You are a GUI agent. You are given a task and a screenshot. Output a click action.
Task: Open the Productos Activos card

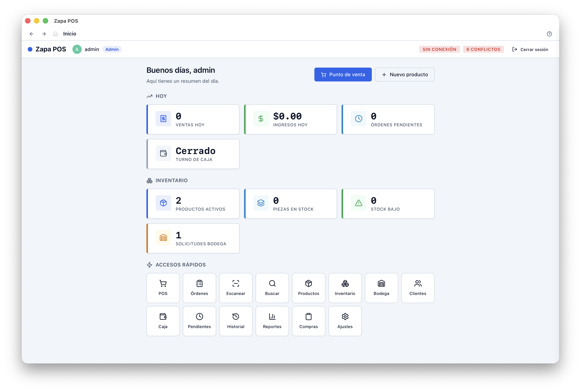(x=193, y=204)
